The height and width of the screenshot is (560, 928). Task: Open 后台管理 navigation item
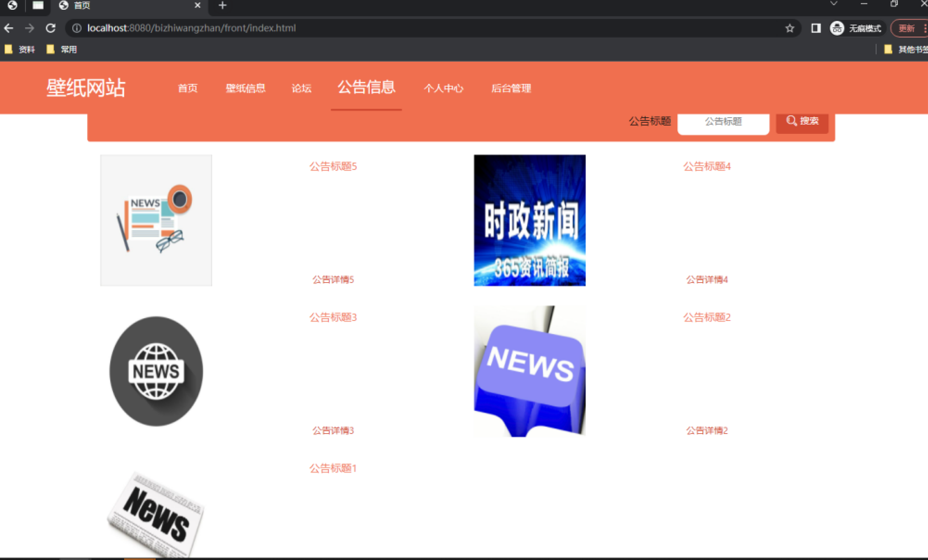pos(511,88)
